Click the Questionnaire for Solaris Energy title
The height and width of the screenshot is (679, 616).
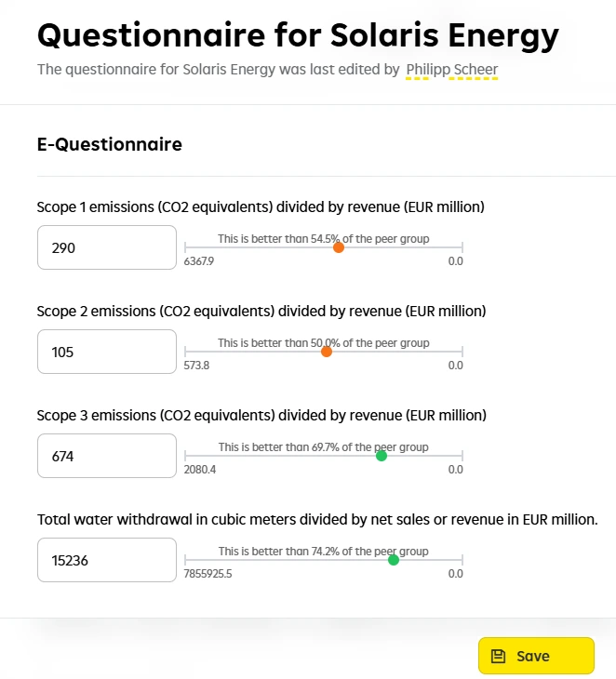pyautogui.click(x=298, y=36)
